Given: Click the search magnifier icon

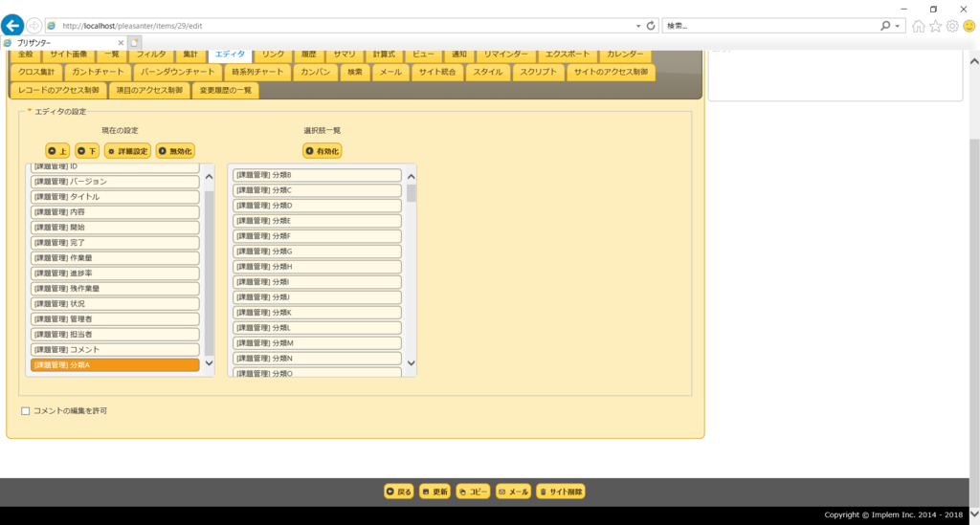Looking at the screenshot, I should (x=885, y=26).
